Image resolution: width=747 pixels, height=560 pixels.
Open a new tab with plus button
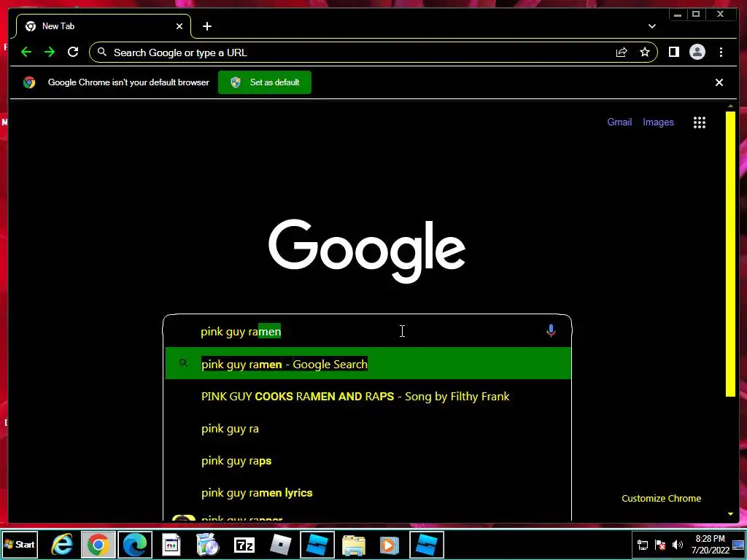pos(206,26)
